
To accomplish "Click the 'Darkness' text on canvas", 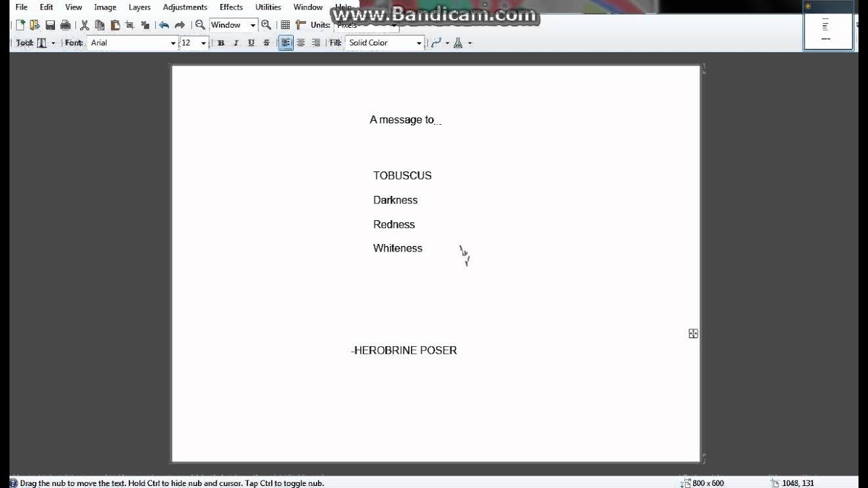I will 395,200.
